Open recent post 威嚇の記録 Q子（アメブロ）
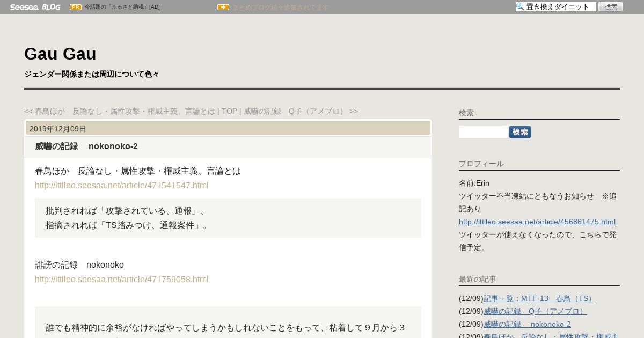 535,311
